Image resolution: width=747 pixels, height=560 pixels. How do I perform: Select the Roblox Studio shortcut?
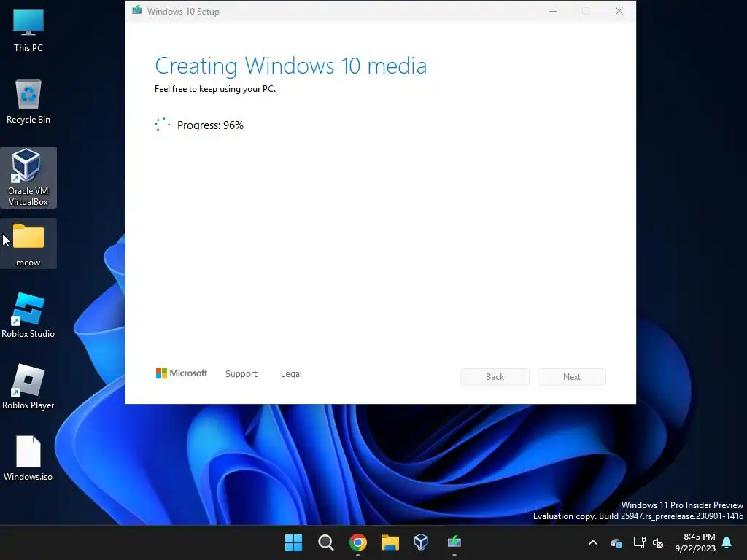[28, 316]
